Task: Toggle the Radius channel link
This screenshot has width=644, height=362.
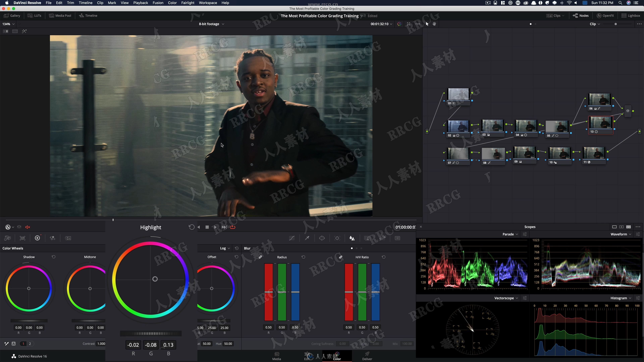Action: click(260, 257)
